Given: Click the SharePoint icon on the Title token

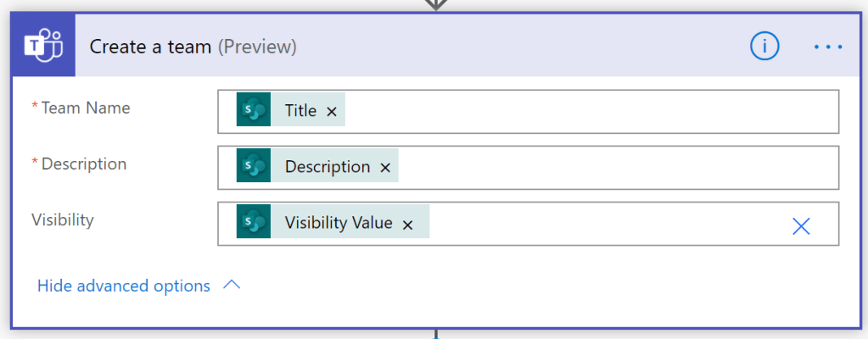Looking at the screenshot, I should [253, 111].
